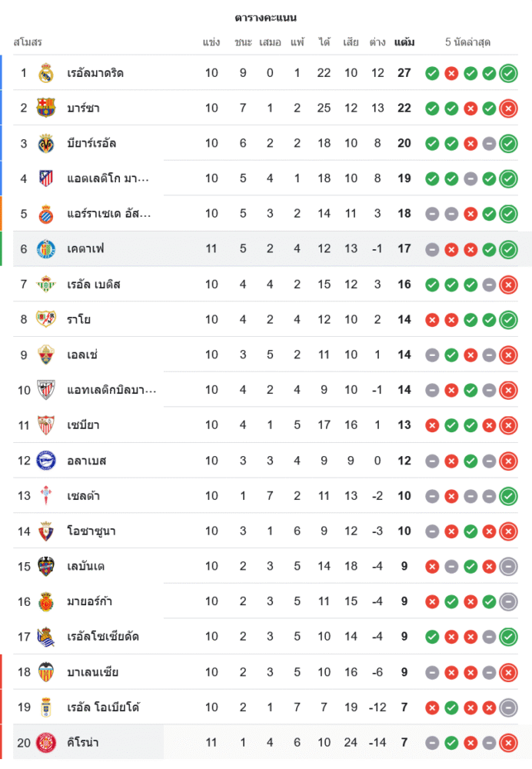Screen dimensions: 532x769
Task: Sort by the ชนะ column header
Action: (x=243, y=42)
